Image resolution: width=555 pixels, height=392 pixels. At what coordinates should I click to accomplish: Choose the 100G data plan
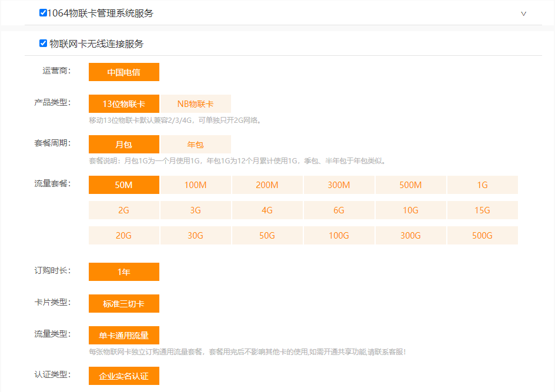pyautogui.click(x=339, y=235)
